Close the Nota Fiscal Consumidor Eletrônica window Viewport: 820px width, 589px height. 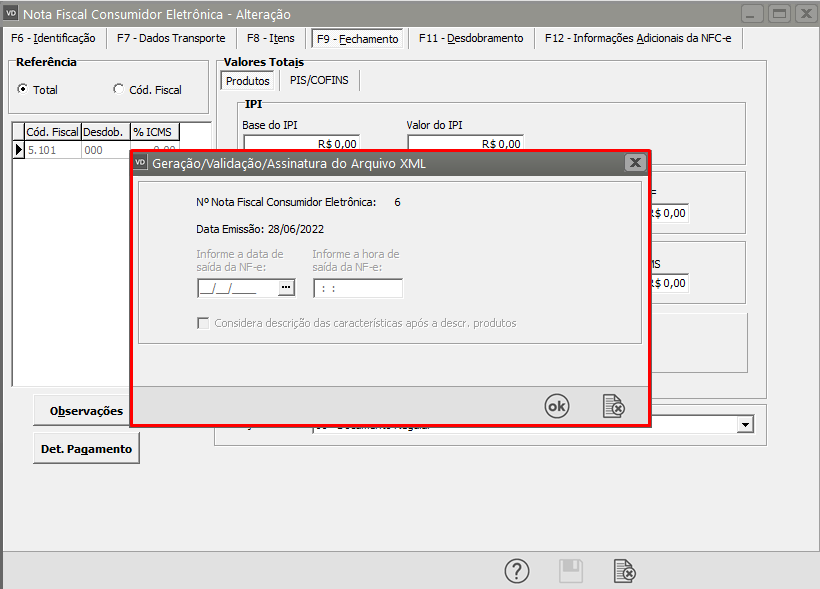(806, 14)
